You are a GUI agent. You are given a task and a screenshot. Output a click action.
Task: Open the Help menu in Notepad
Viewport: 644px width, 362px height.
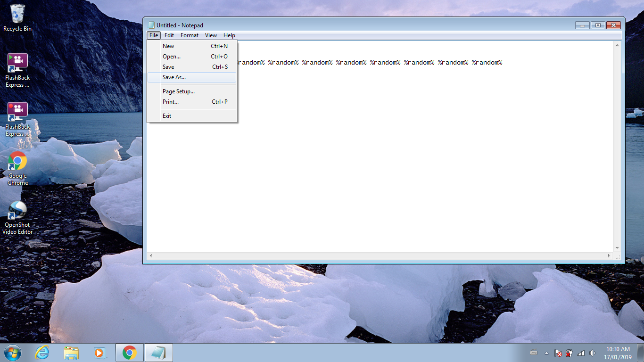(229, 35)
